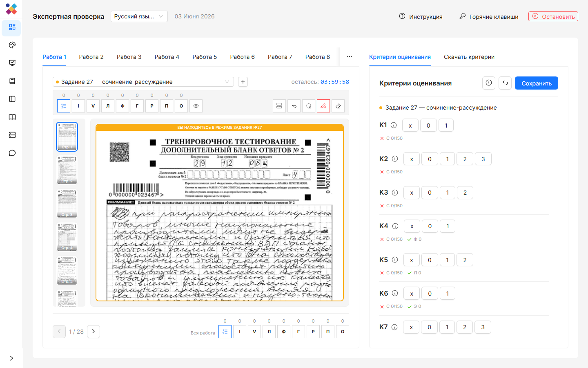
Task: Switch to the Работа 2 tab
Action: (91, 57)
